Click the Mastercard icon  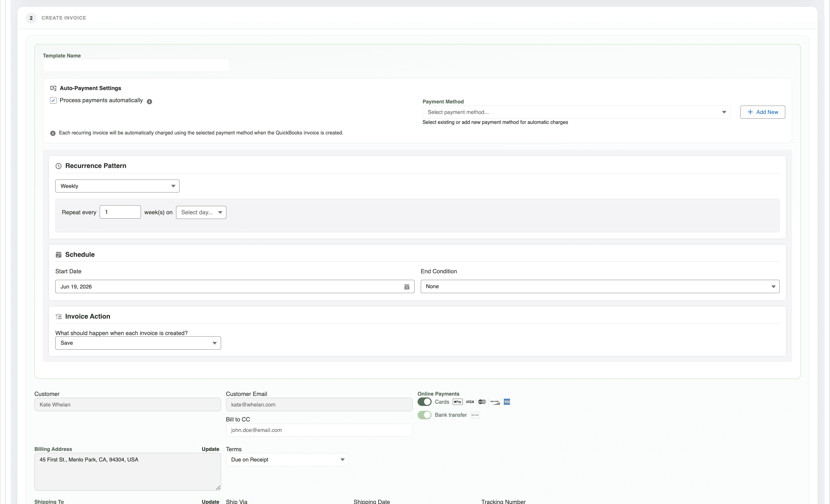pos(482,402)
